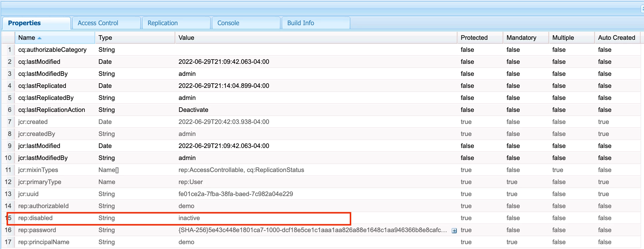The height and width of the screenshot is (249, 644).
Task: Sort by the Multiple column header
Action: click(572, 37)
